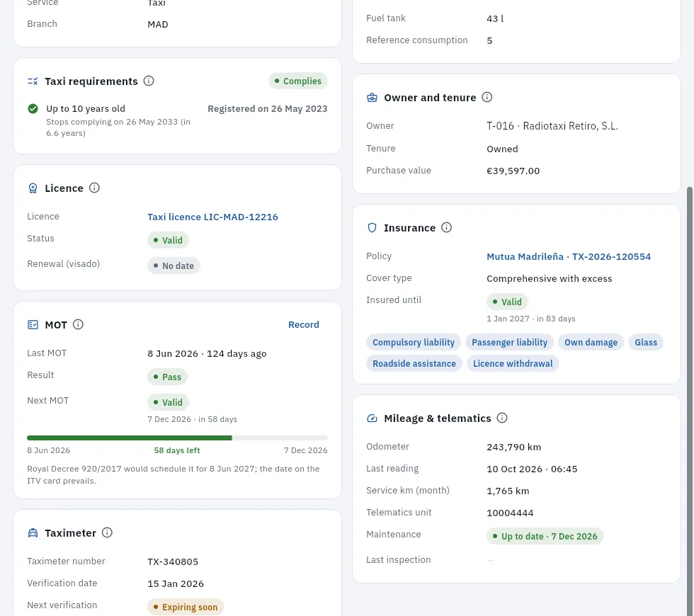Show Mileage & telematics info icon

[x=502, y=418]
